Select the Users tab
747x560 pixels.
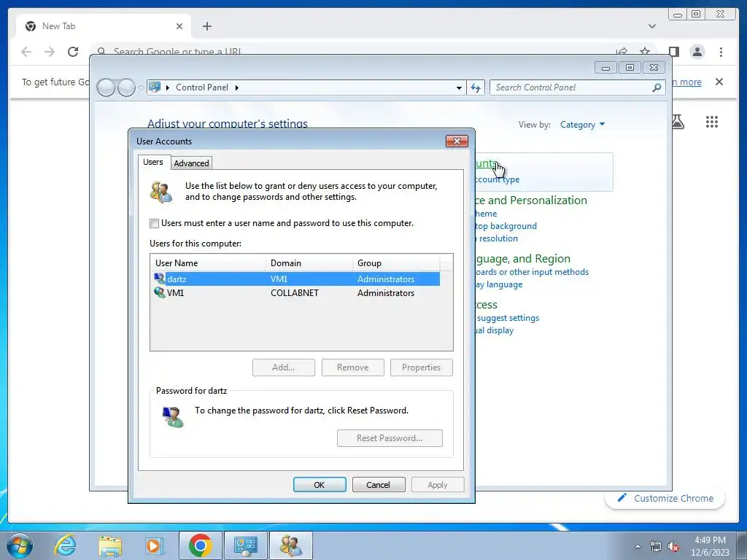point(153,162)
